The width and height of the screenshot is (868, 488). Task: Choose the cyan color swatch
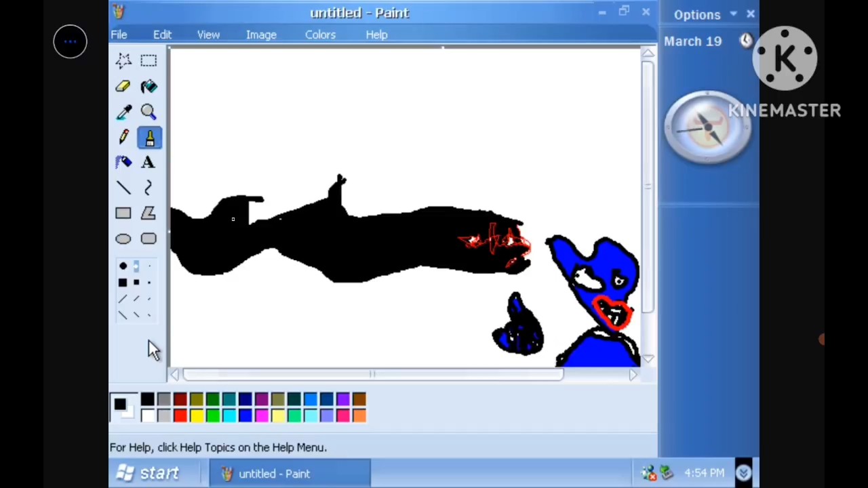229,415
